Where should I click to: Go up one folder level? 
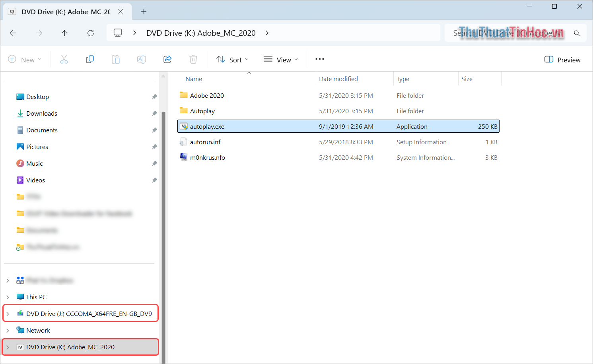[65, 33]
